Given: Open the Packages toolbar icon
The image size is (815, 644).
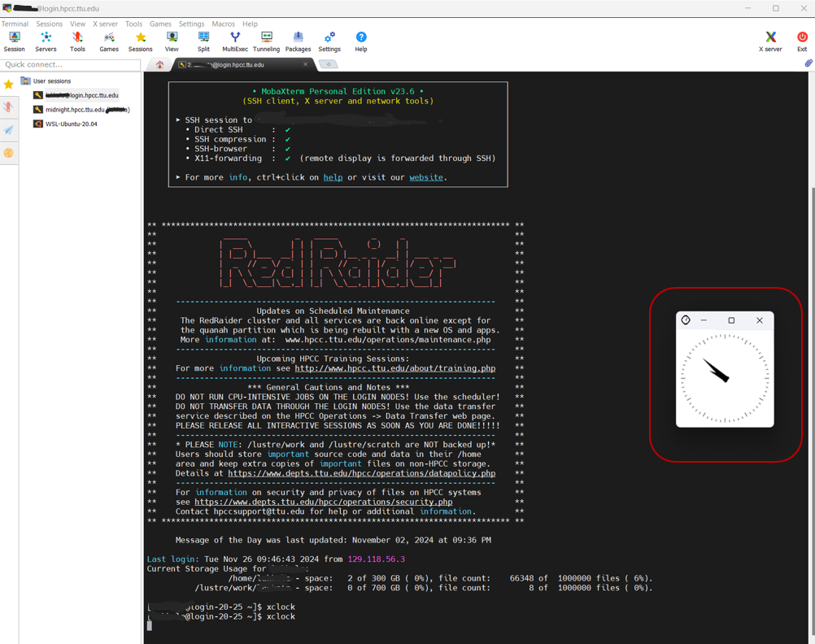Looking at the screenshot, I should [x=299, y=41].
